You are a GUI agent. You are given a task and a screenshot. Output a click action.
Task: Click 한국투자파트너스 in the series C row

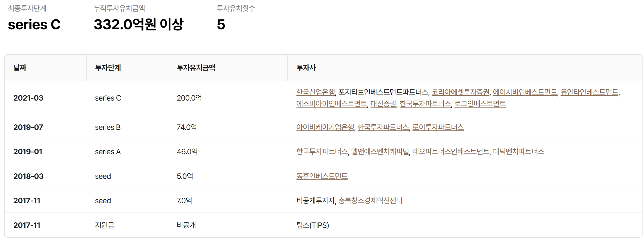[x=425, y=104]
